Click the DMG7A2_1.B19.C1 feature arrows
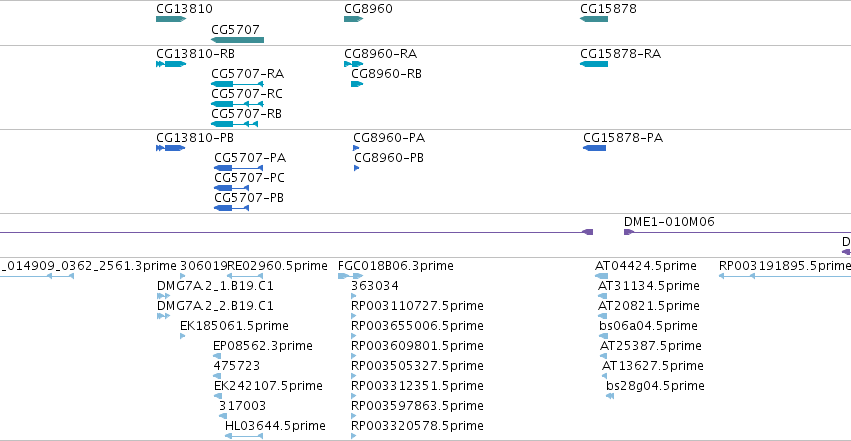The image size is (851, 441). point(163,296)
